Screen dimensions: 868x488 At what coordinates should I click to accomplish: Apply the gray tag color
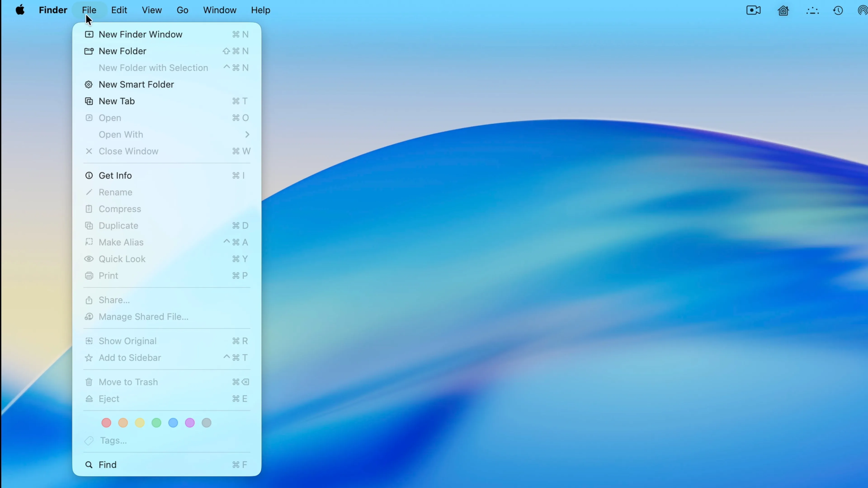[207, 423]
